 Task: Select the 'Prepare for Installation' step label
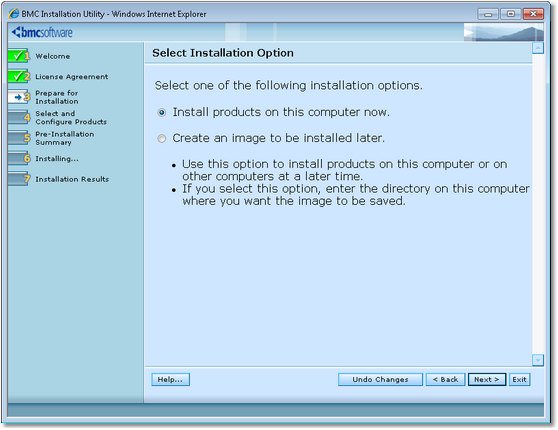(57, 97)
